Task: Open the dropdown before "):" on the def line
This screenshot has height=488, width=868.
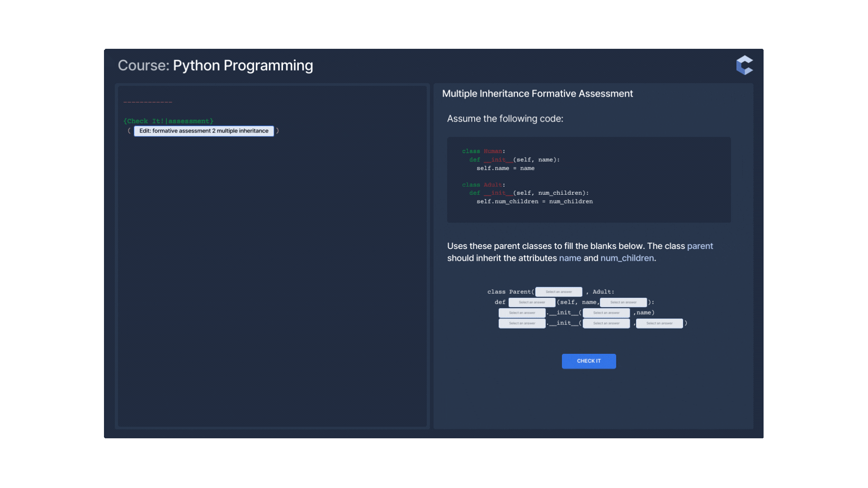Action: 623,302
